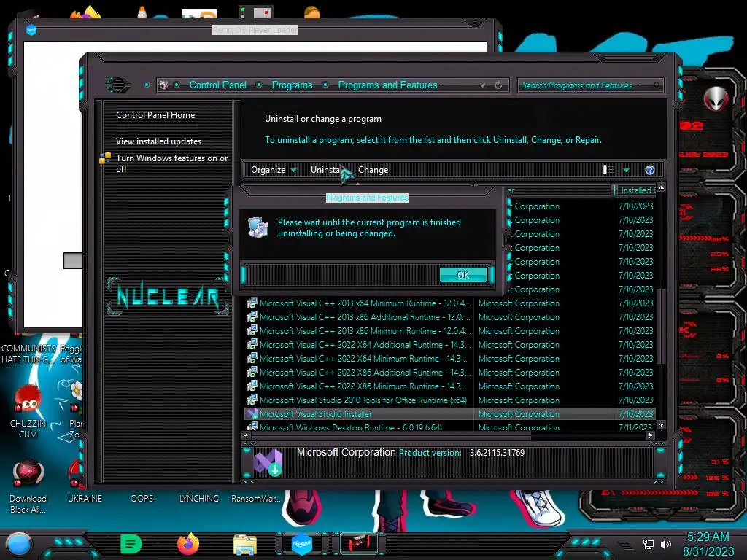This screenshot has height=560, width=747.
Task: Click the Visual Studio Installer row icon
Action: 252,413
